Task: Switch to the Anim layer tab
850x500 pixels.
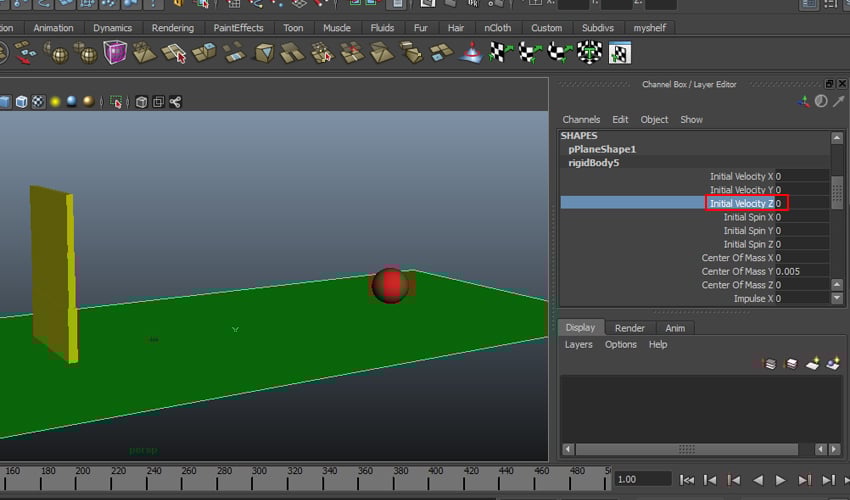Action: (675, 327)
